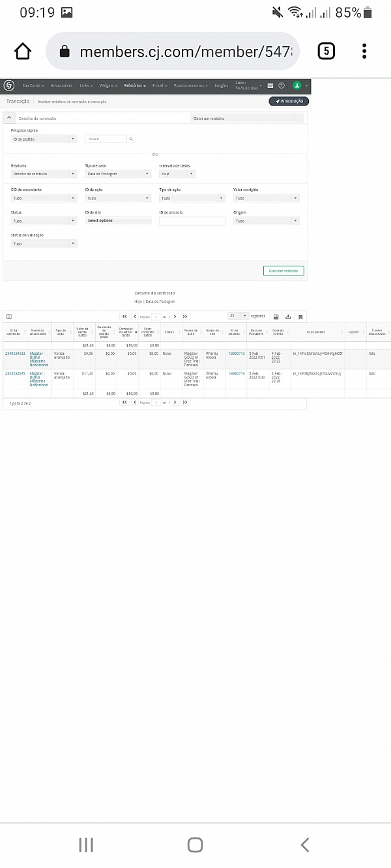Viewport: 391px width, 868px height.
Task: Click the quick search magnifier icon
Action: [131, 139]
